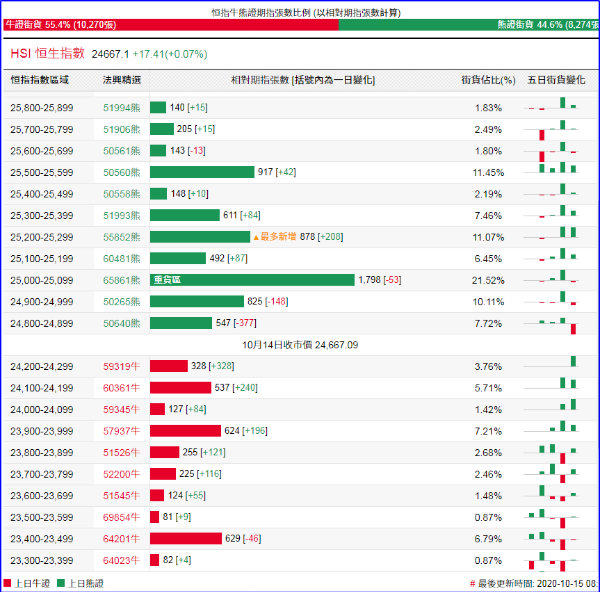
Task: Click the percentage 7.21%
Action: pyautogui.click(x=488, y=431)
